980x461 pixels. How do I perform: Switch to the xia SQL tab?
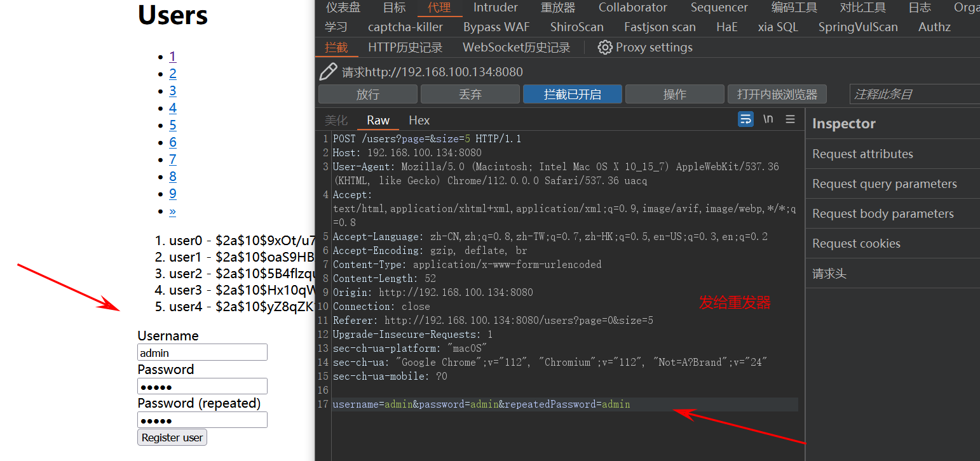[x=778, y=27]
